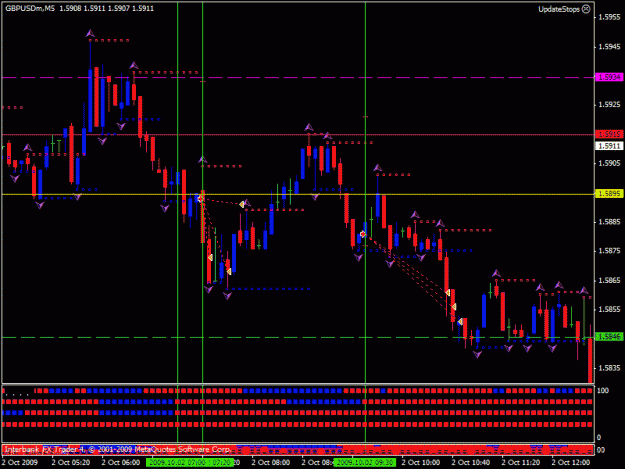Click the UpdateStops expert advisor label
Image resolution: width=625 pixels, height=469 pixels.
(559, 9)
